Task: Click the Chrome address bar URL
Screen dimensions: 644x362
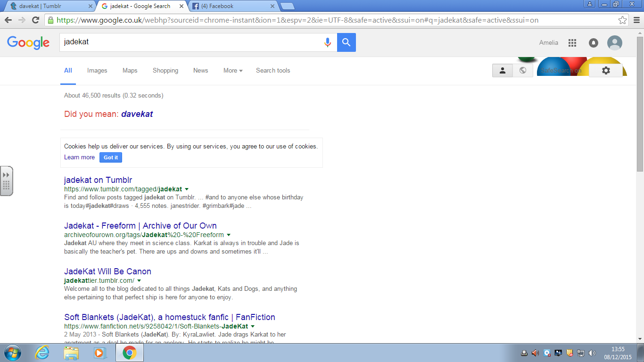Action: 297,20
